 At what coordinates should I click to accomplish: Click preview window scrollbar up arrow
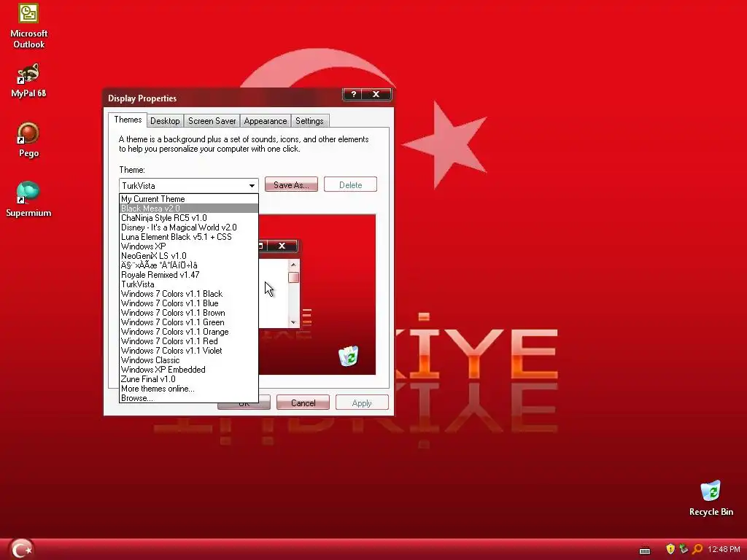pos(293,265)
